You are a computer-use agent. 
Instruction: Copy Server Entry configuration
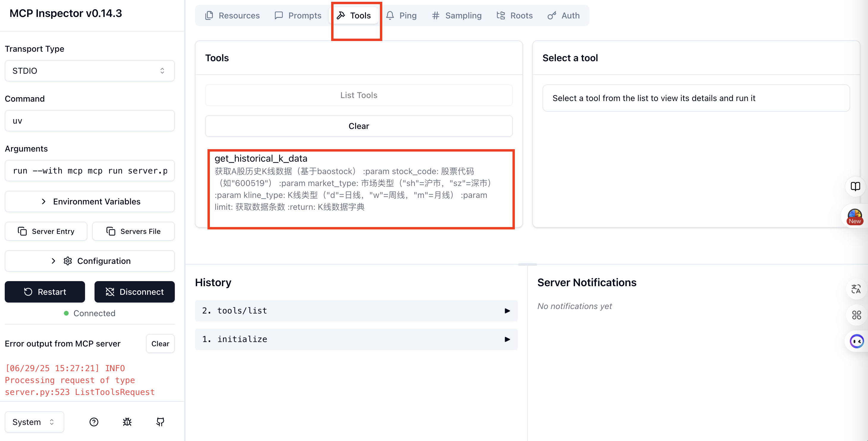(46, 231)
